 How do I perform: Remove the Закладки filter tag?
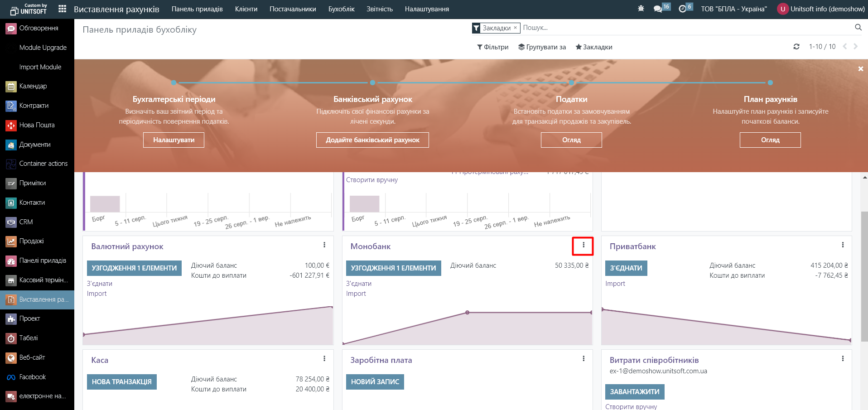tap(515, 28)
